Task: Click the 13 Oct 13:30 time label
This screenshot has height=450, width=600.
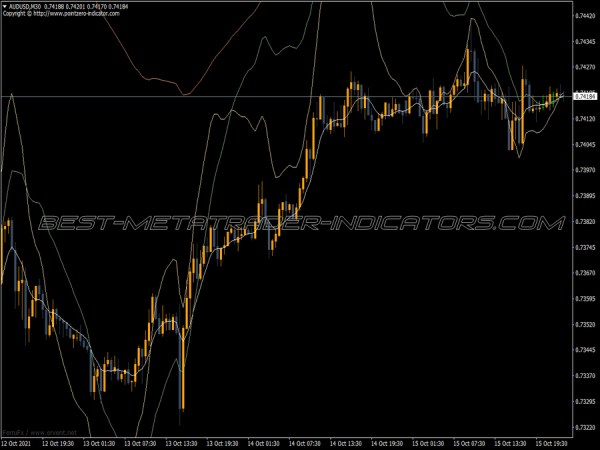Action: click(x=181, y=443)
